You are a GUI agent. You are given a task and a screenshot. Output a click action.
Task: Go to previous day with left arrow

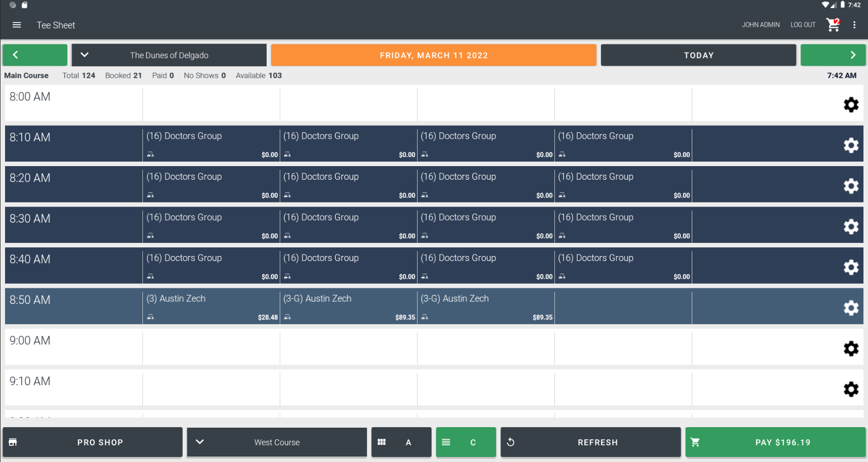tap(35, 55)
